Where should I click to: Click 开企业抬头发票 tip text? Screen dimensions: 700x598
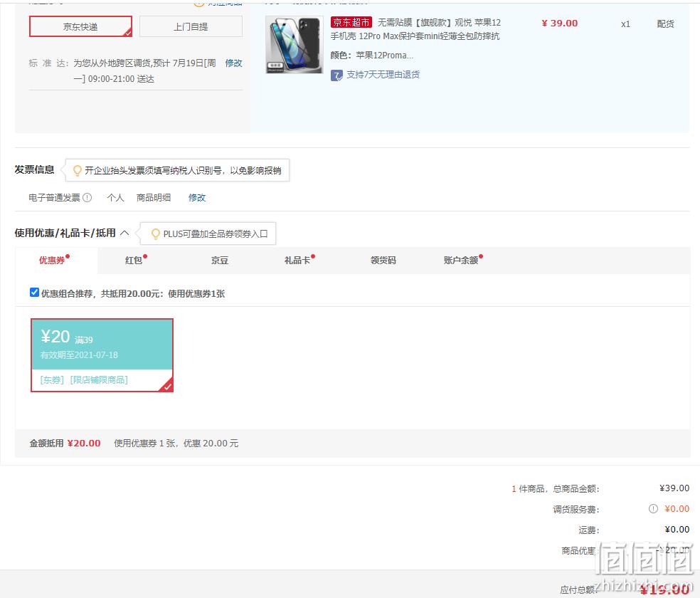[183, 170]
